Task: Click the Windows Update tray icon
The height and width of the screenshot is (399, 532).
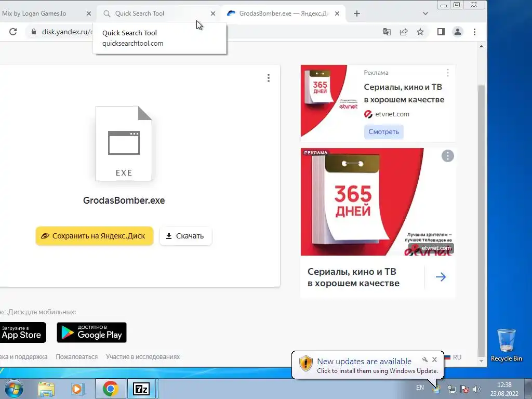Action: pyautogui.click(x=436, y=389)
